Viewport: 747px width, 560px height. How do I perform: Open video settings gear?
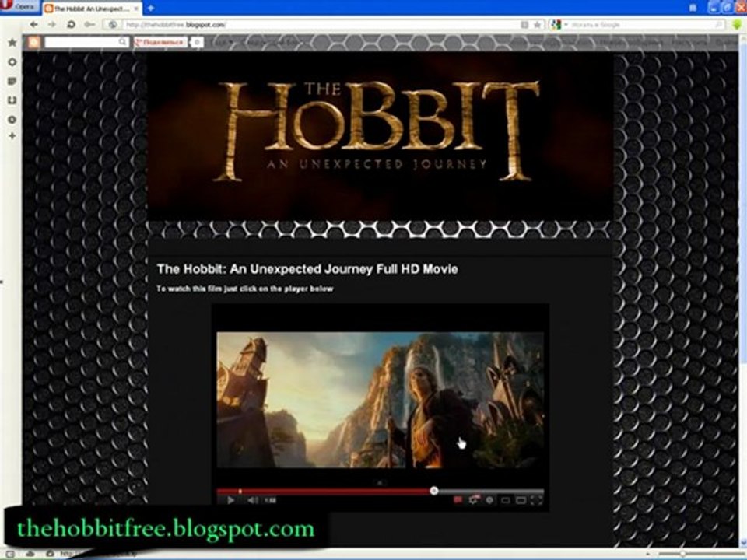point(489,500)
